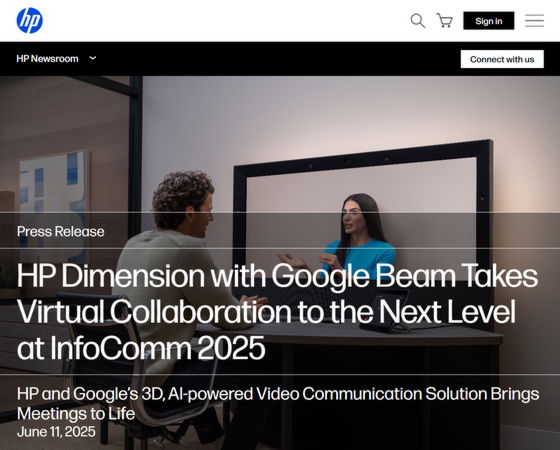Expand the HP Newsroom chevron arrow
The width and height of the screenshot is (560, 450).
93,58
